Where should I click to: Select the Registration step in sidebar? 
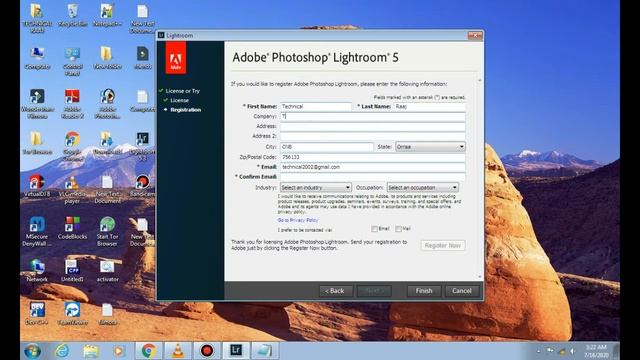pos(186,110)
